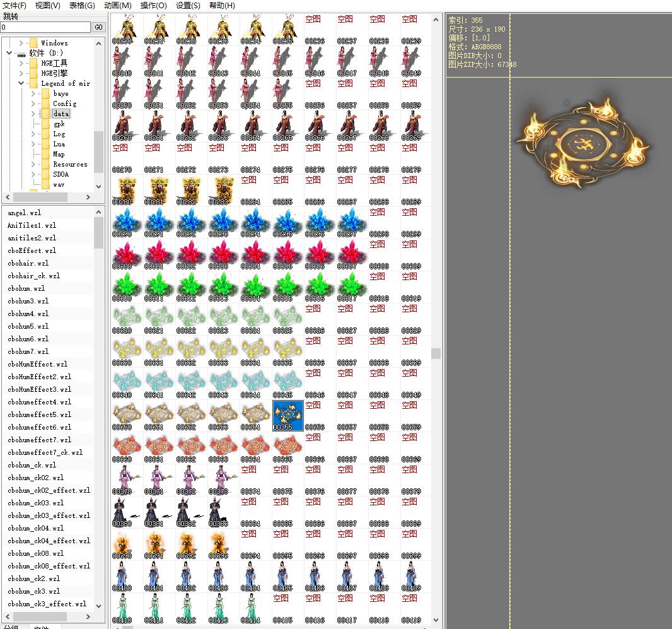Select highlighted rune circle frame 00355

(x=287, y=416)
